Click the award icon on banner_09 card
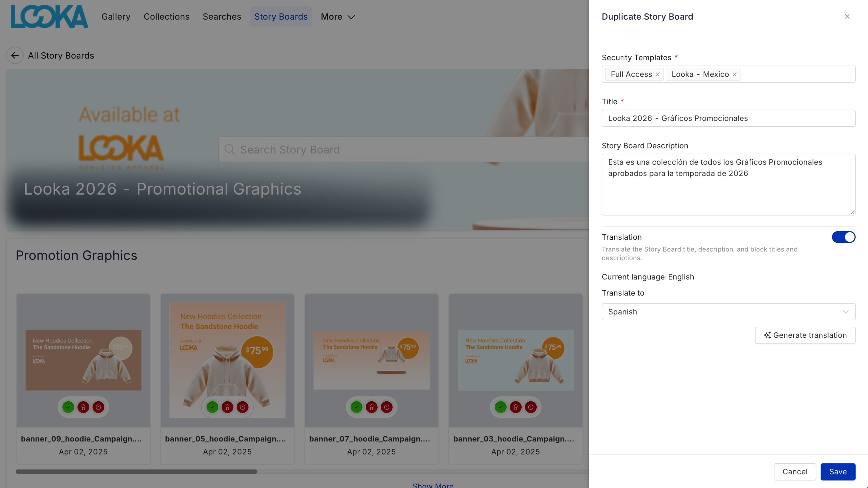The width and height of the screenshot is (868, 488). click(83, 407)
